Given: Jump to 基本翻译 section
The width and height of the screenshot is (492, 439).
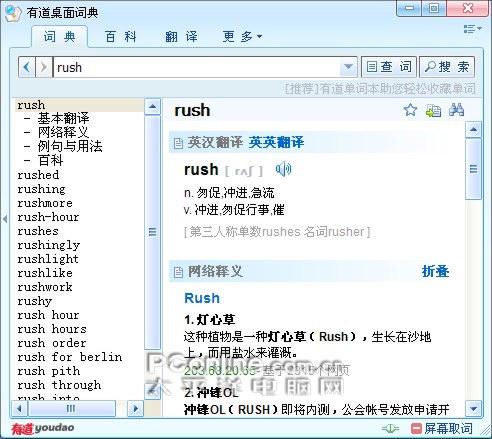Looking at the screenshot, I should 63,118.
